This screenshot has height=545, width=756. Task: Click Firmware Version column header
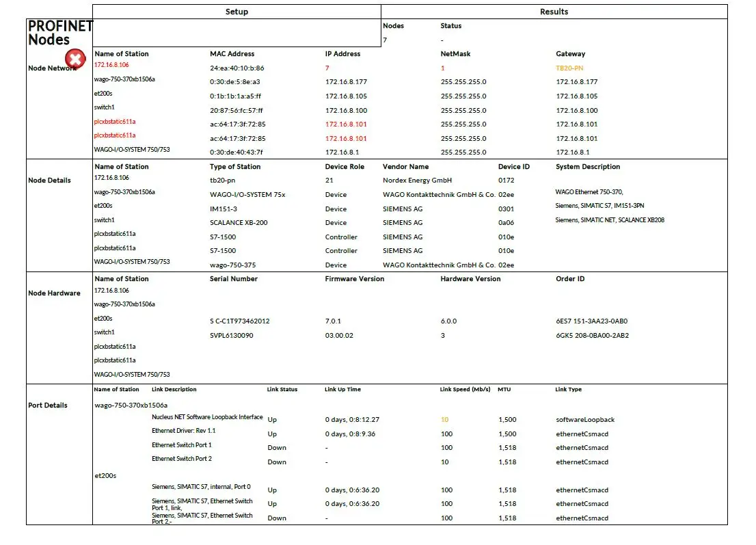point(354,279)
